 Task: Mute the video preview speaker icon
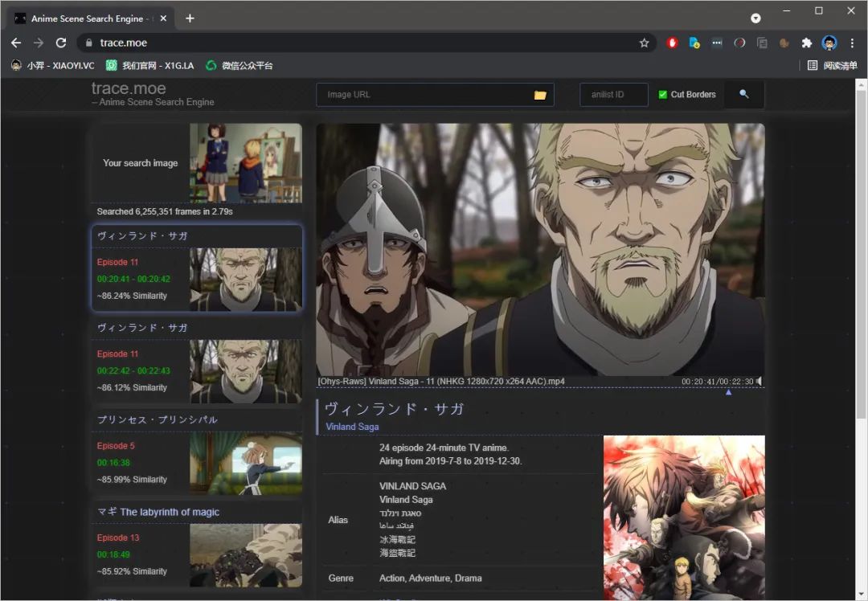point(759,381)
